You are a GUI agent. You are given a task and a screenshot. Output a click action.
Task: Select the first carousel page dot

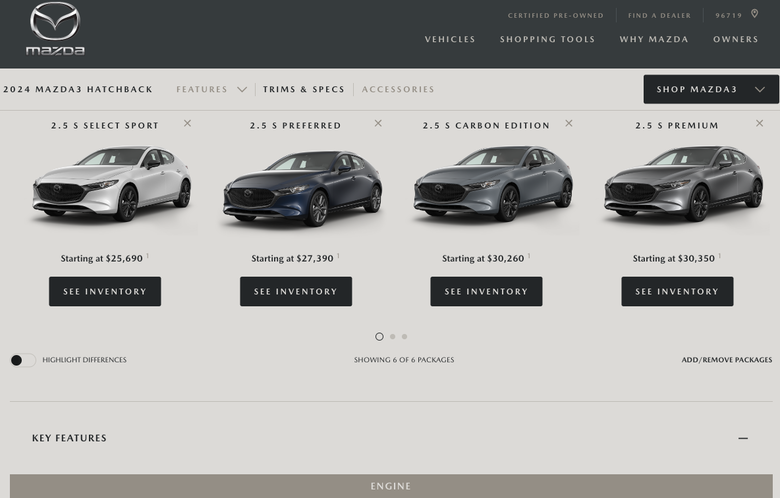pyautogui.click(x=379, y=337)
